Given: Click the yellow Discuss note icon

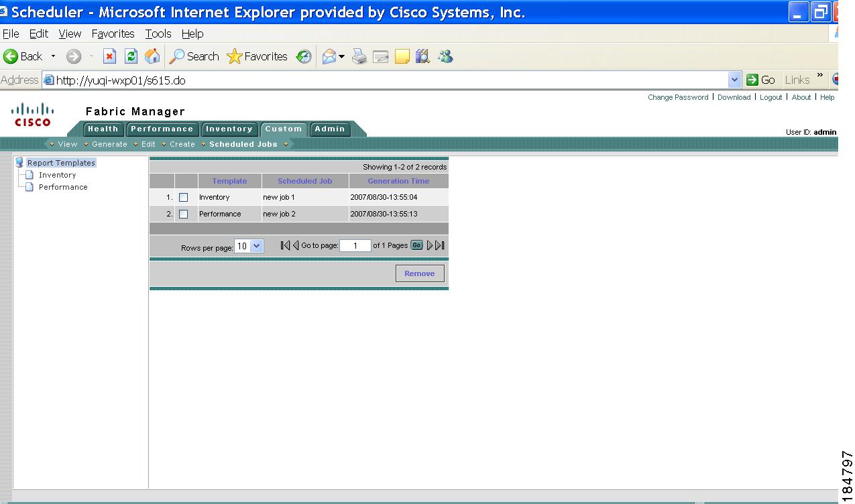Looking at the screenshot, I should click(x=402, y=57).
